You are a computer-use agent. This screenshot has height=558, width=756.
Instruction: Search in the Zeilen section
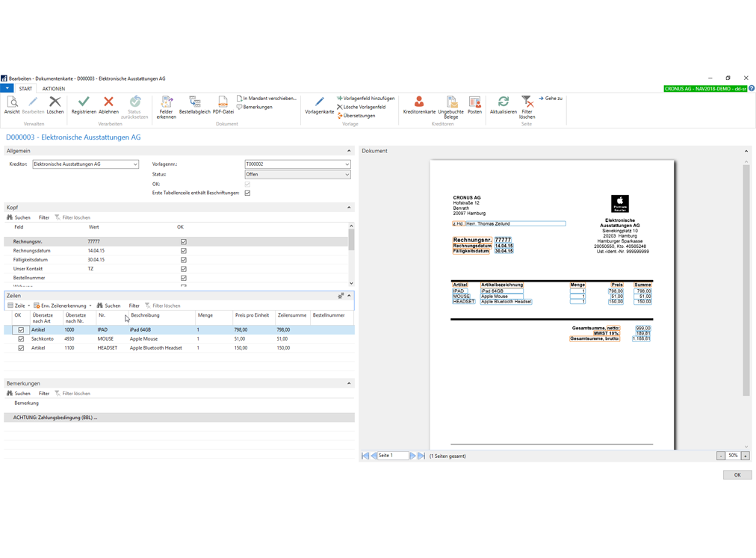pyautogui.click(x=108, y=306)
